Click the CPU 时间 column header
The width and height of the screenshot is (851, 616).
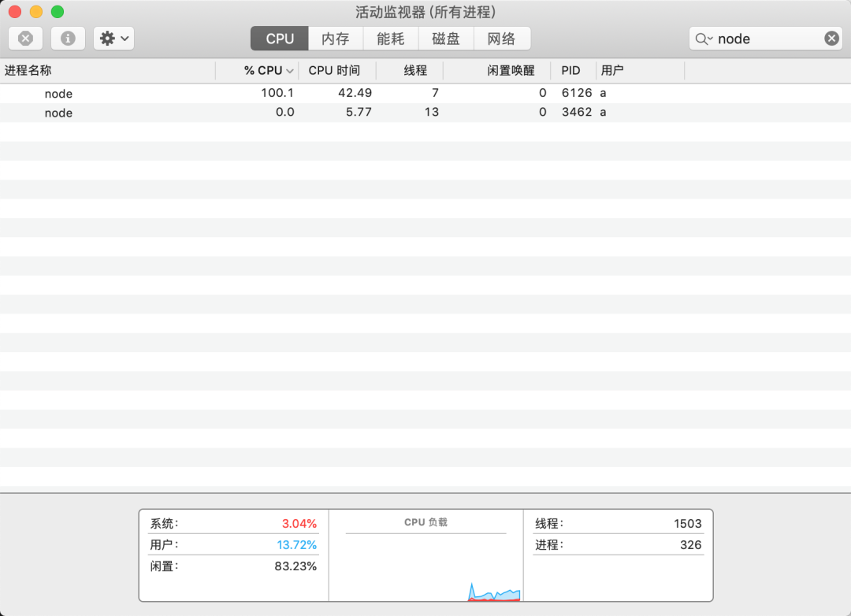pos(334,71)
